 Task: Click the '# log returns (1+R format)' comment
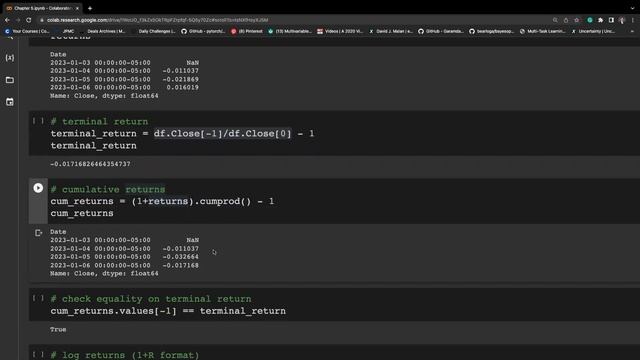tap(125, 355)
